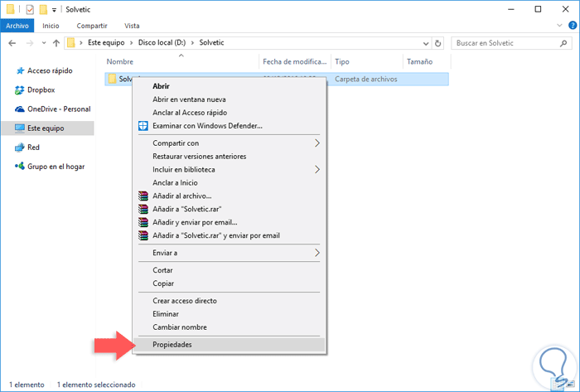The height and width of the screenshot is (392, 580).
Task: Click WinRAR icon beside Añadir al archivo
Action: (x=143, y=196)
